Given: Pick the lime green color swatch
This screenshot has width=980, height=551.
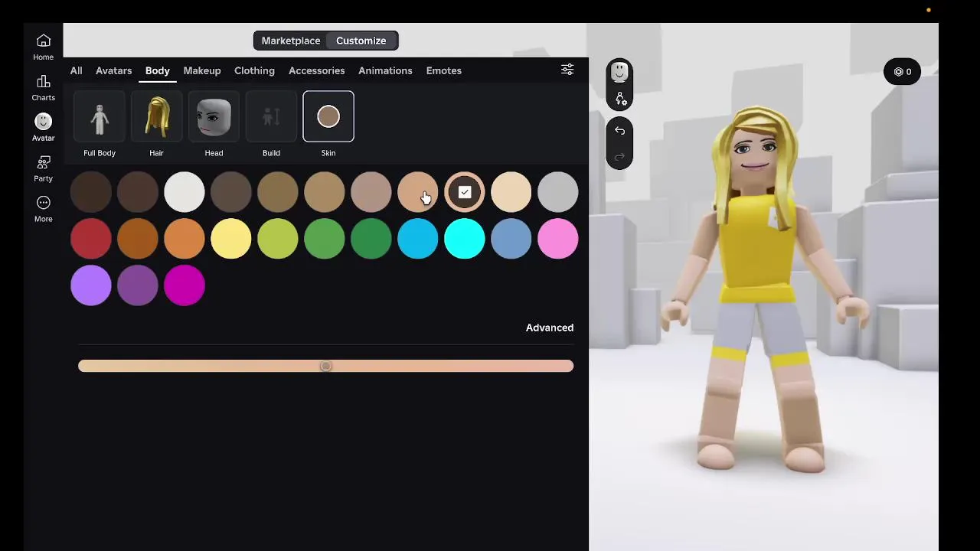Looking at the screenshot, I should [x=278, y=239].
